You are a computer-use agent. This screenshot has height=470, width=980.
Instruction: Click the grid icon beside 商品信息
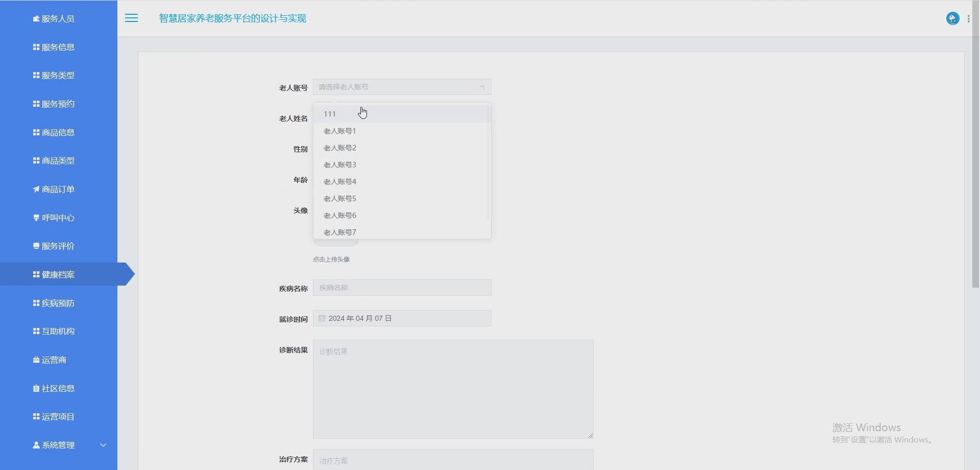(x=36, y=132)
